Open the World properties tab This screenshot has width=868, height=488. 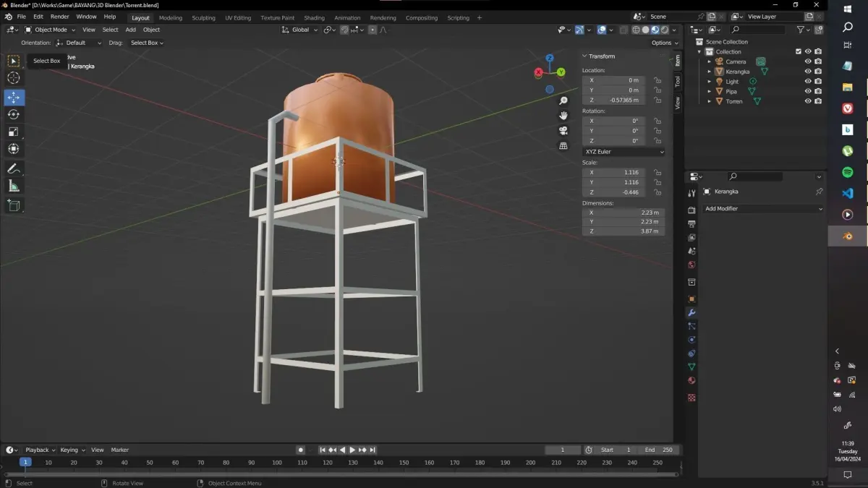tap(692, 265)
